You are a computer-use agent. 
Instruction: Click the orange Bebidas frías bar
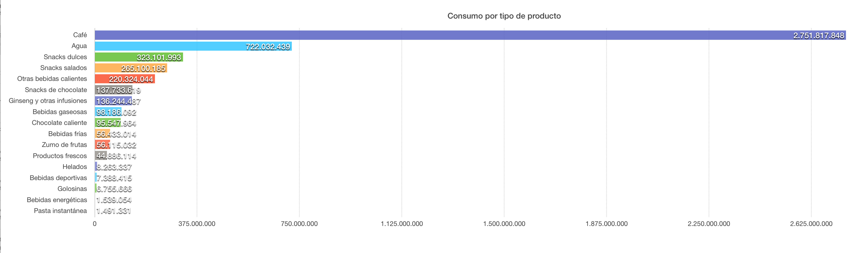point(102,134)
